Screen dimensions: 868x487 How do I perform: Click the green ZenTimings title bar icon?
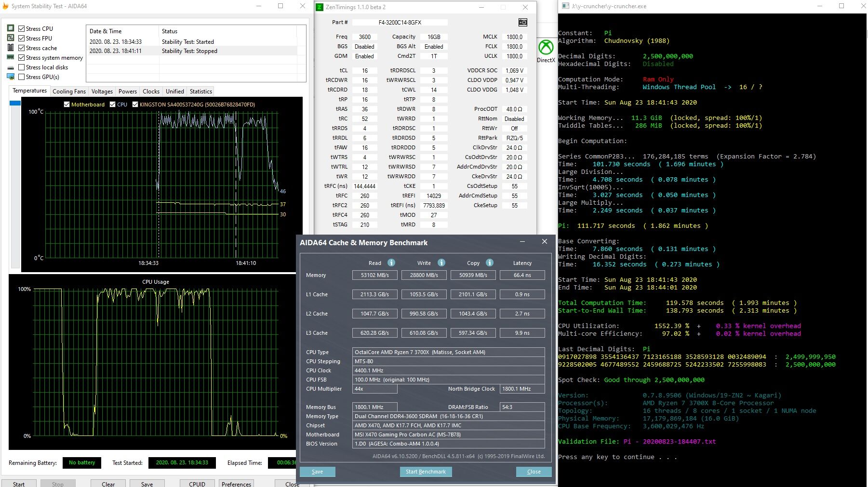click(320, 7)
